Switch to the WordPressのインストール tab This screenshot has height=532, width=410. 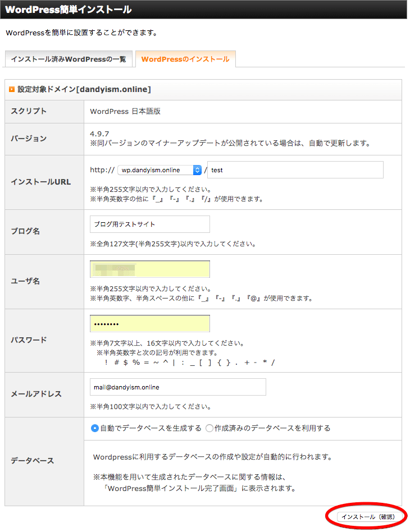[x=185, y=59]
